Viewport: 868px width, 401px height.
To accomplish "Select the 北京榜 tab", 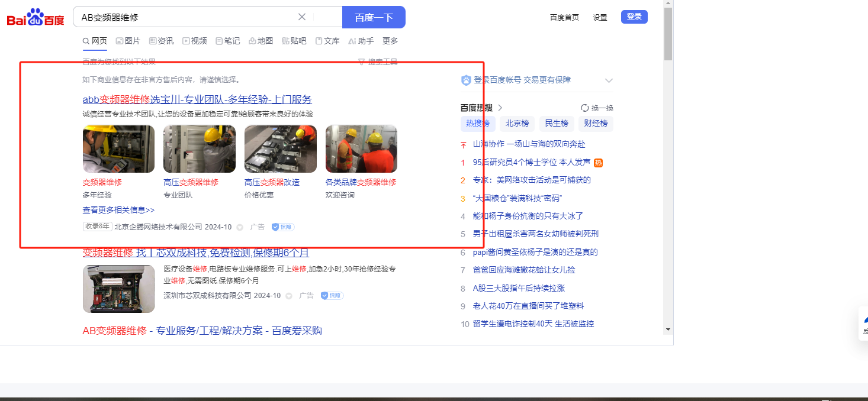I will pos(517,123).
